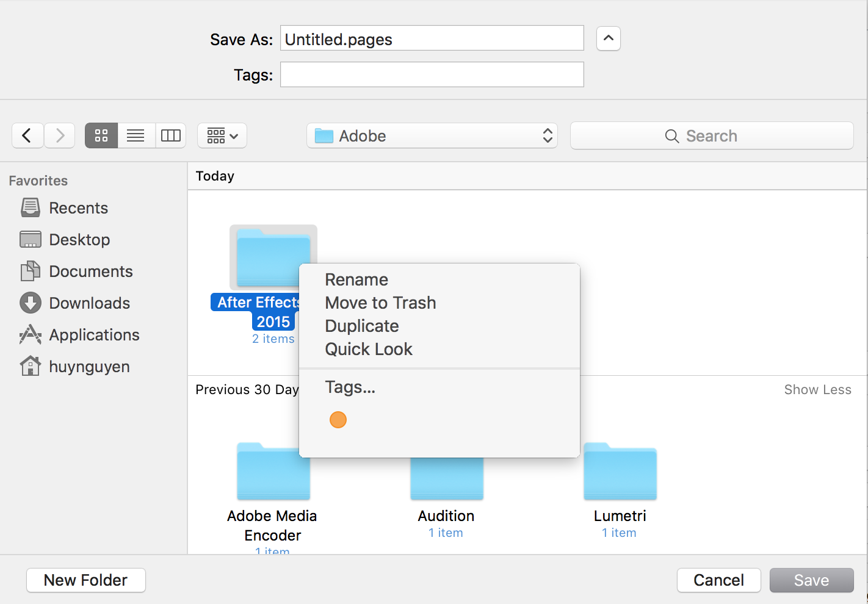Collapse the dialog with the chevron-up button
Viewport: 868px width, 604px height.
pos(608,38)
